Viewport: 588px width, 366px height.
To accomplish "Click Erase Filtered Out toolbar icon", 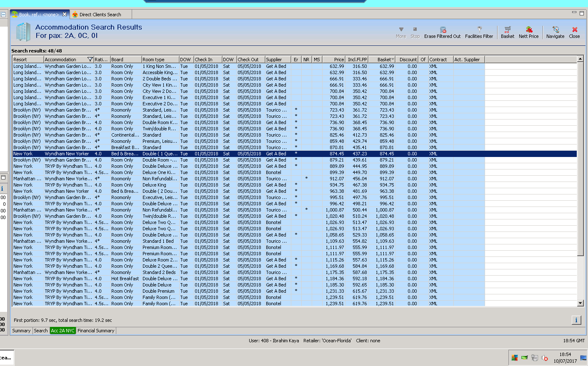I will click(x=443, y=30).
